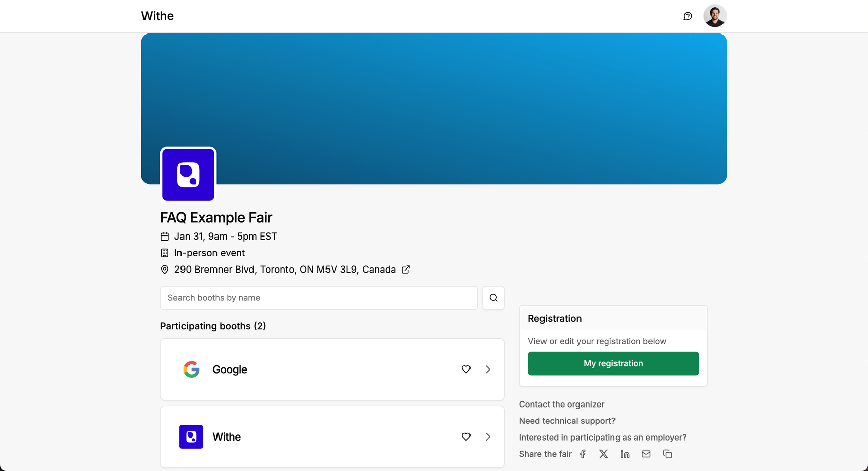This screenshot has width=868, height=471.
Task: Share the fair on Facebook
Action: point(583,454)
